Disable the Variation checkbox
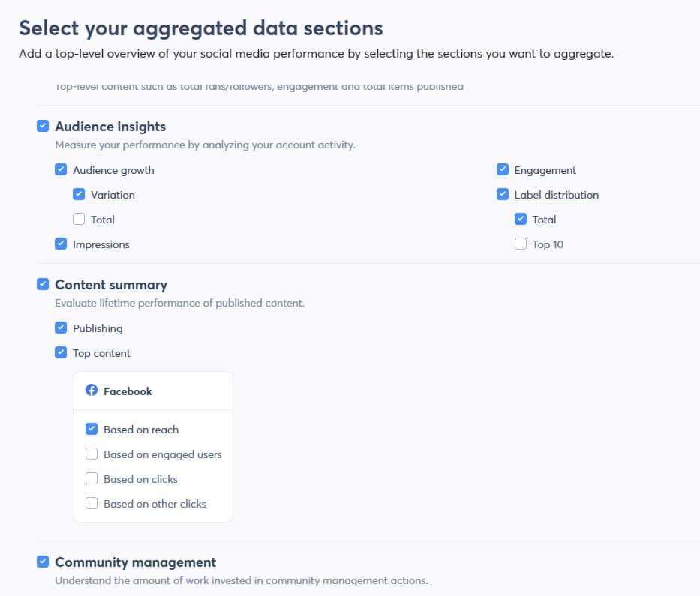 coord(79,194)
